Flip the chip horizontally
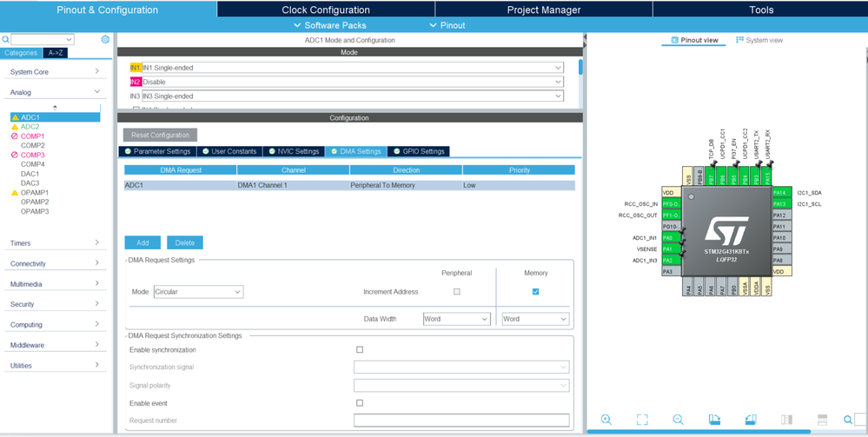This screenshot has height=437, width=868. click(786, 420)
